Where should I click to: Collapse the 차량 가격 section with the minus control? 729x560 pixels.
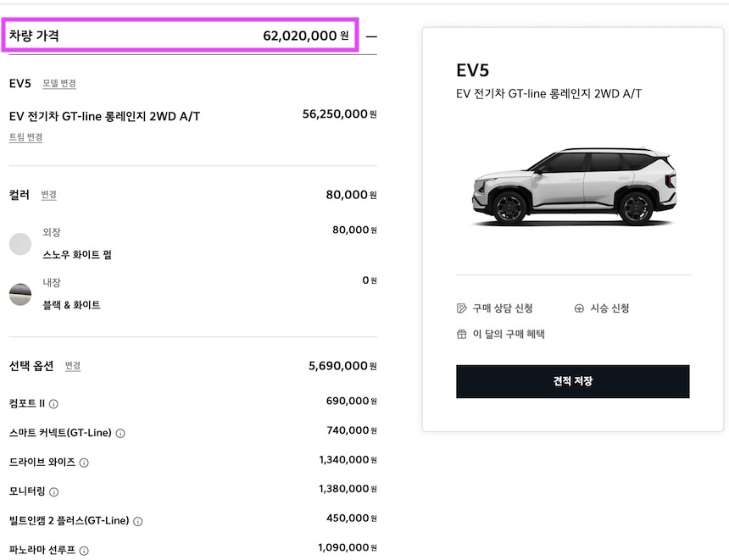[371, 36]
